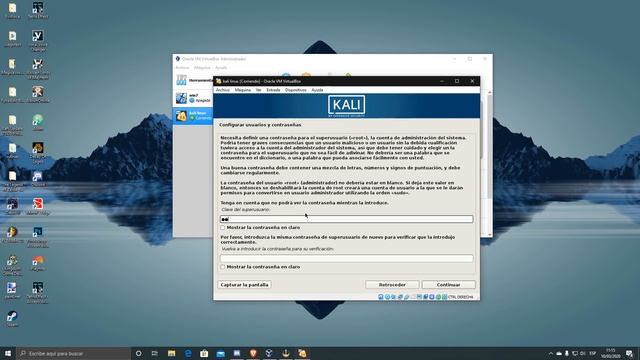Open Archivo menu in the kali VM window
This screenshot has width=640, height=360.
coord(223,90)
